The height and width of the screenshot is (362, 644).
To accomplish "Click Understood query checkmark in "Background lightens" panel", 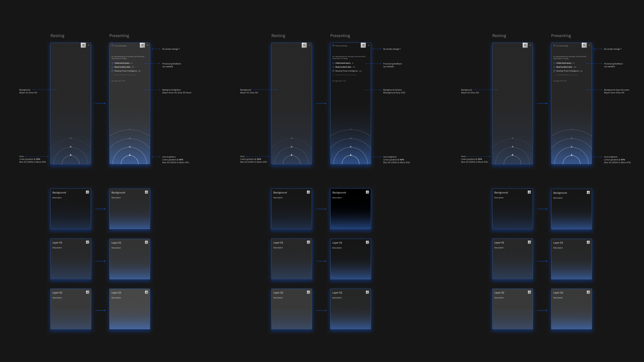I will 112,63.
